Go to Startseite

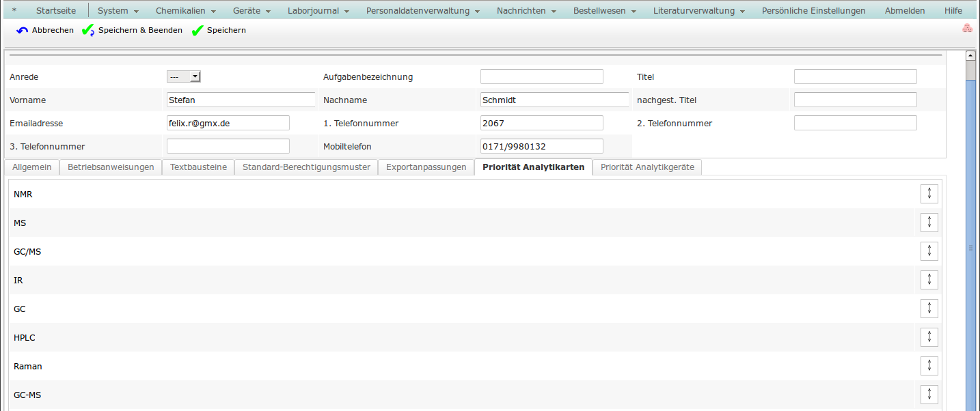click(x=56, y=11)
